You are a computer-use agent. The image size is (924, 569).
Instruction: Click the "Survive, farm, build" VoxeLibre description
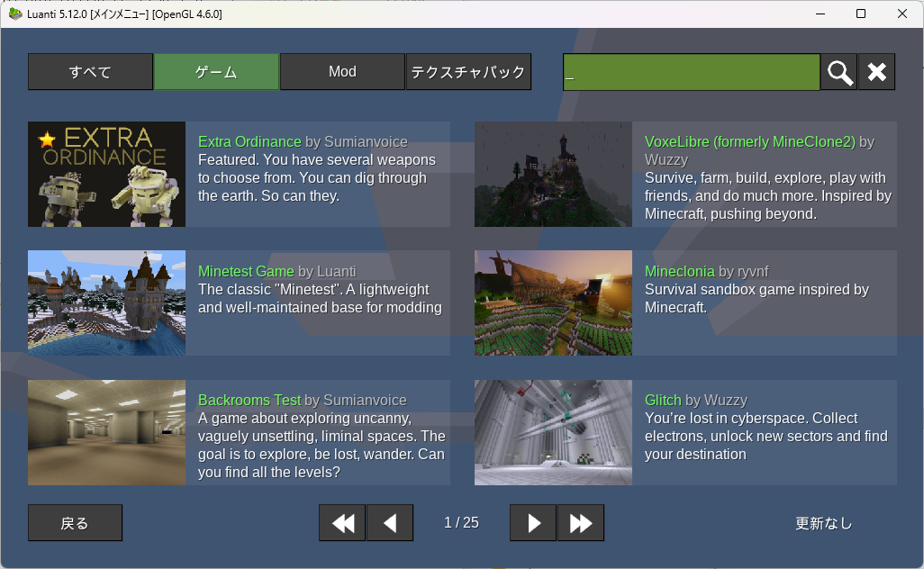(768, 195)
